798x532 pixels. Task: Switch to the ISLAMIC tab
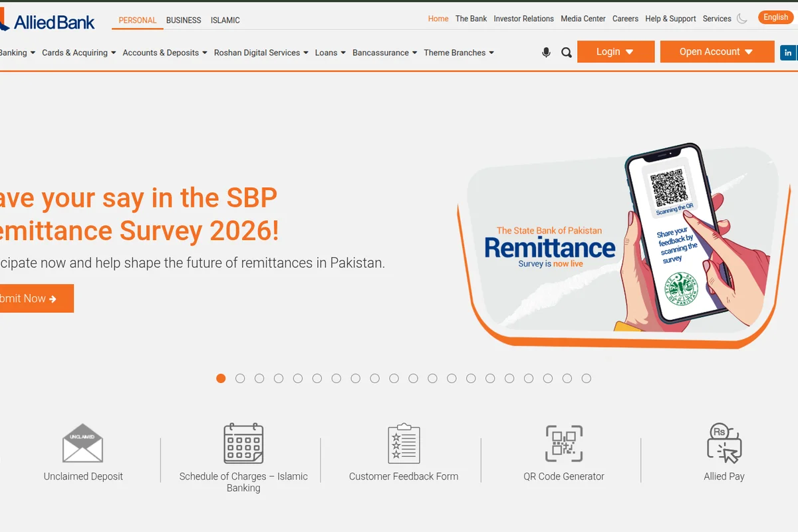pos(225,20)
